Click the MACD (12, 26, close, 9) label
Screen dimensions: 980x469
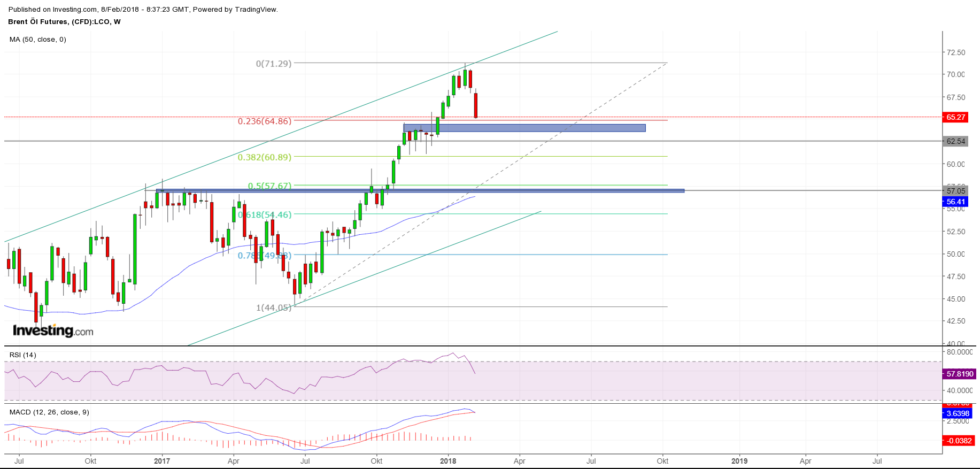[49, 412]
